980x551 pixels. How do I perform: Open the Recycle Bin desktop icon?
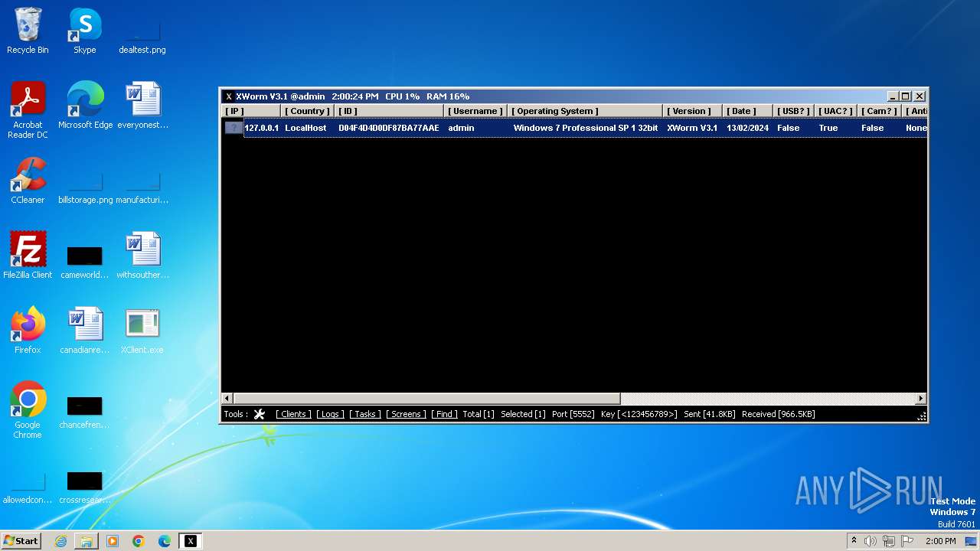(x=28, y=31)
